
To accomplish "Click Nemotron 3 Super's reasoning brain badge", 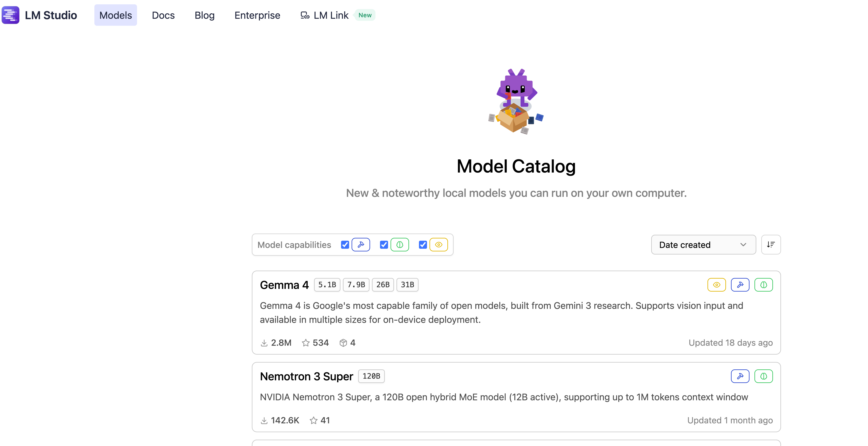I will 764,376.
